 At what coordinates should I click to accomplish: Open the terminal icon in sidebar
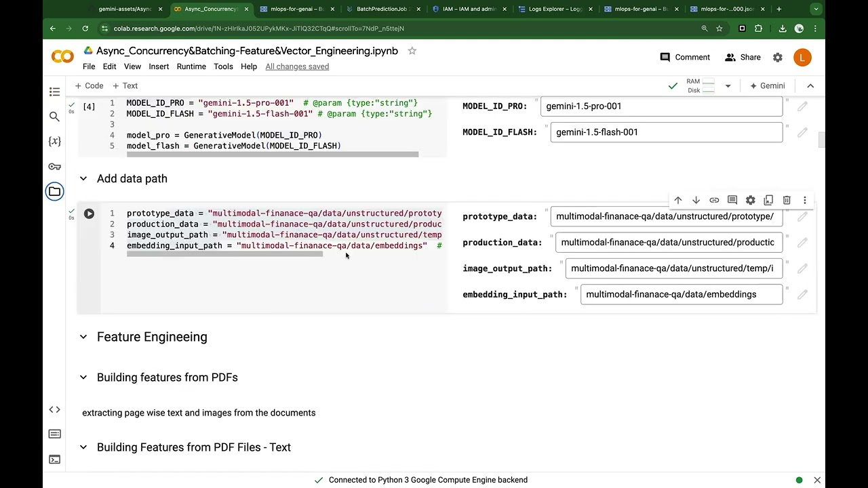tap(54, 459)
